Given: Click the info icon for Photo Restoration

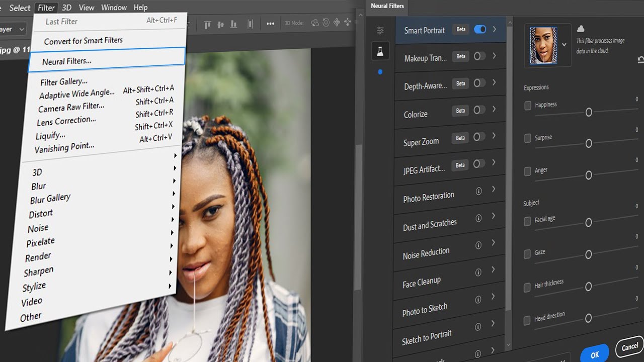Looking at the screenshot, I should click(x=478, y=191).
